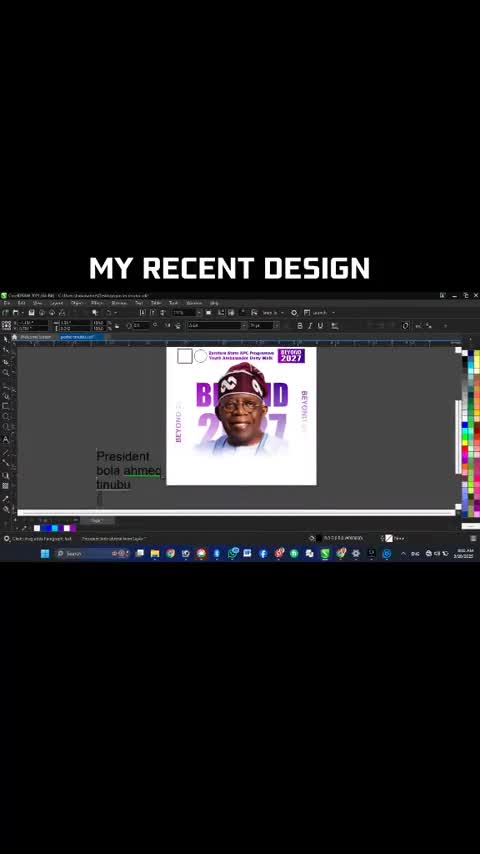
Task: Click the Welcome Screen home icon
Action: click(x=15, y=337)
